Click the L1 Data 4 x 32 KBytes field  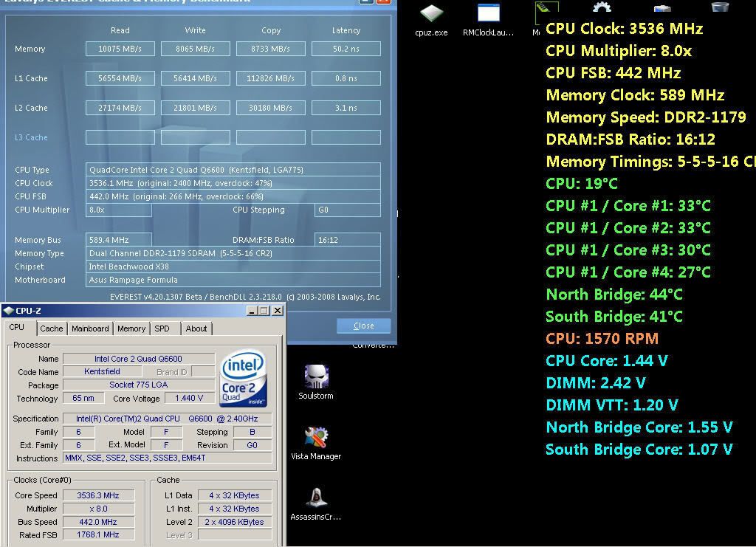coord(235,495)
